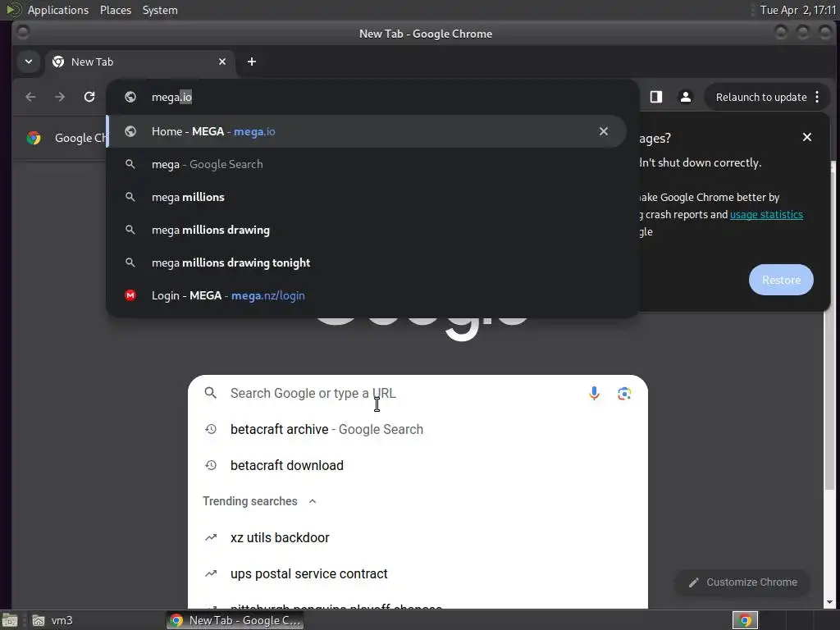This screenshot has height=630, width=840.
Task: Click show desktop icon in bottom panel
Action: click(x=10, y=620)
